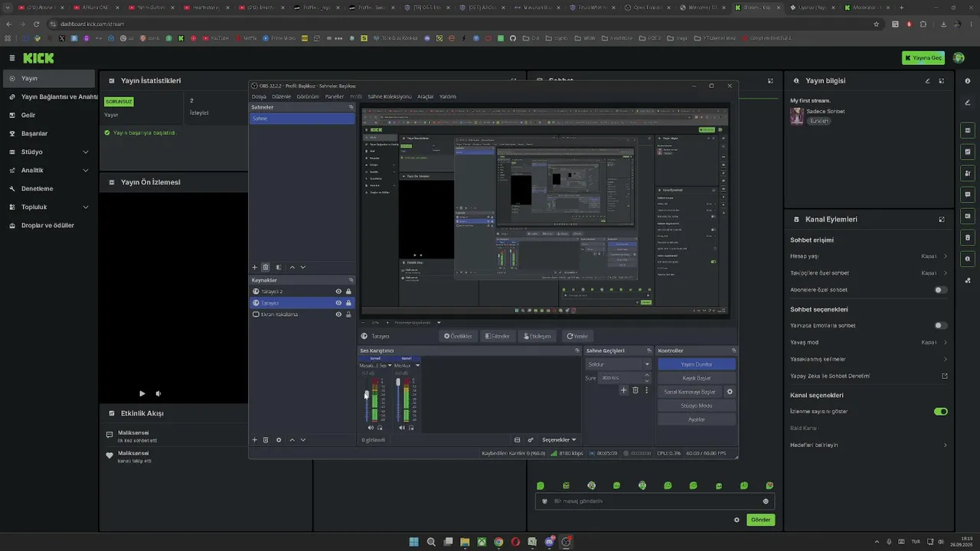Click the Filtreler button
This screenshot has width=980, height=551.
tap(498, 336)
